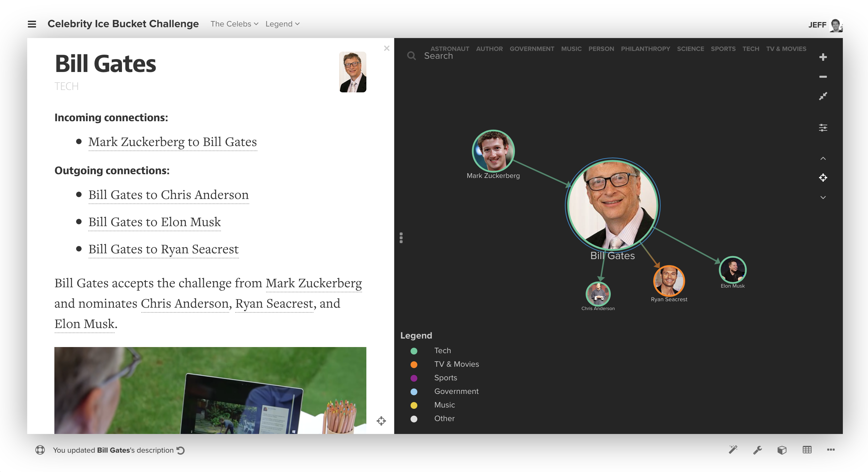This screenshot has height=472, width=868.
Task: Open the wrench tools icon
Action: coord(758,450)
